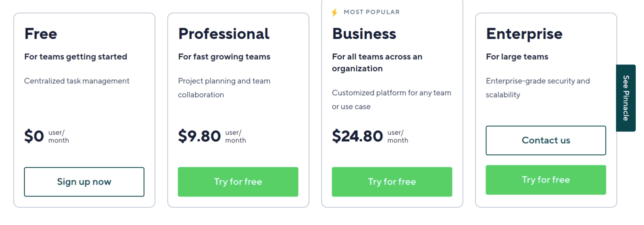The height and width of the screenshot is (225, 644).
Task: Click the Professional plan heading
Action: 224,34
